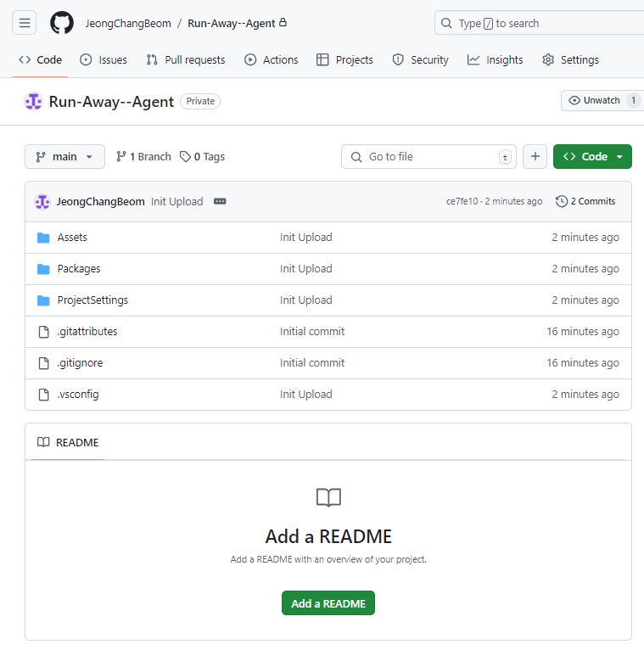Open Run-Away--Agent breadcrumb link
Viewport: 644px width, 650px height.
click(x=232, y=23)
